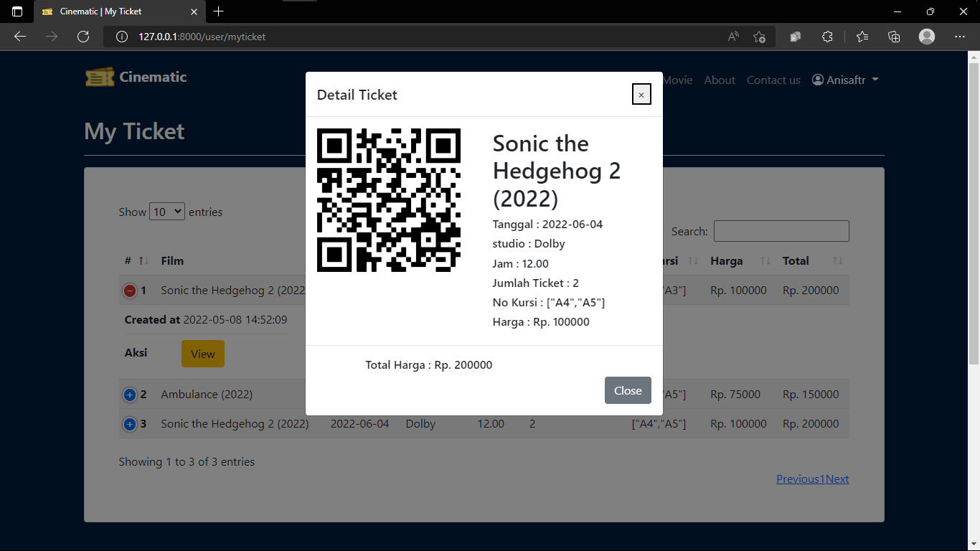Close the Detail Ticket modal with ×
This screenshot has height=551, width=980.
(641, 94)
